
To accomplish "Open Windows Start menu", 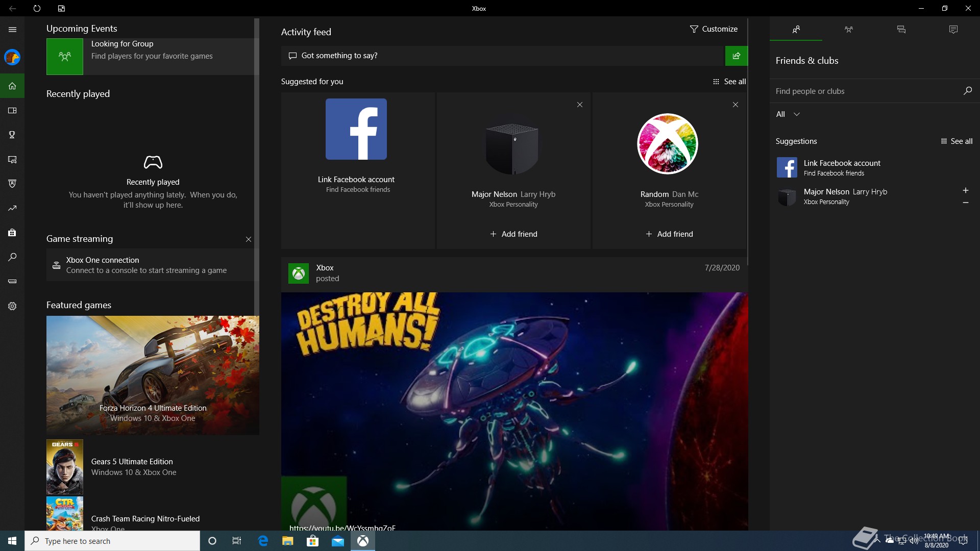I will pos(12,541).
